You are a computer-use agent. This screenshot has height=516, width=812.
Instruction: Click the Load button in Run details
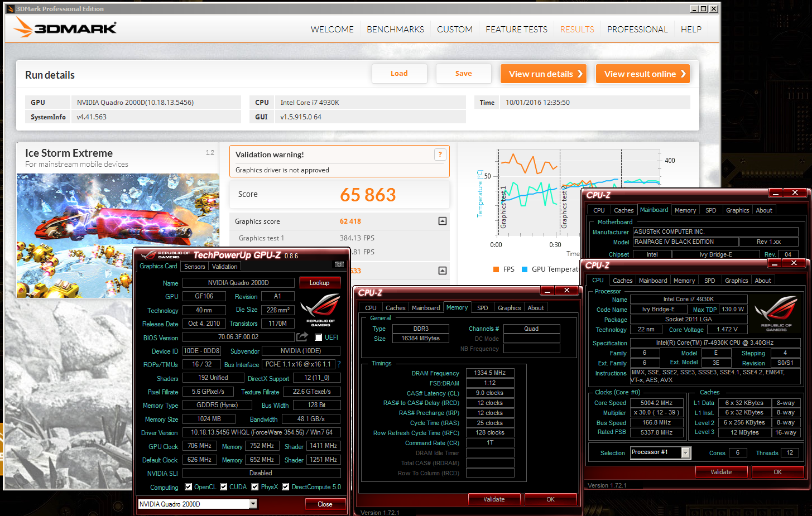[400, 73]
